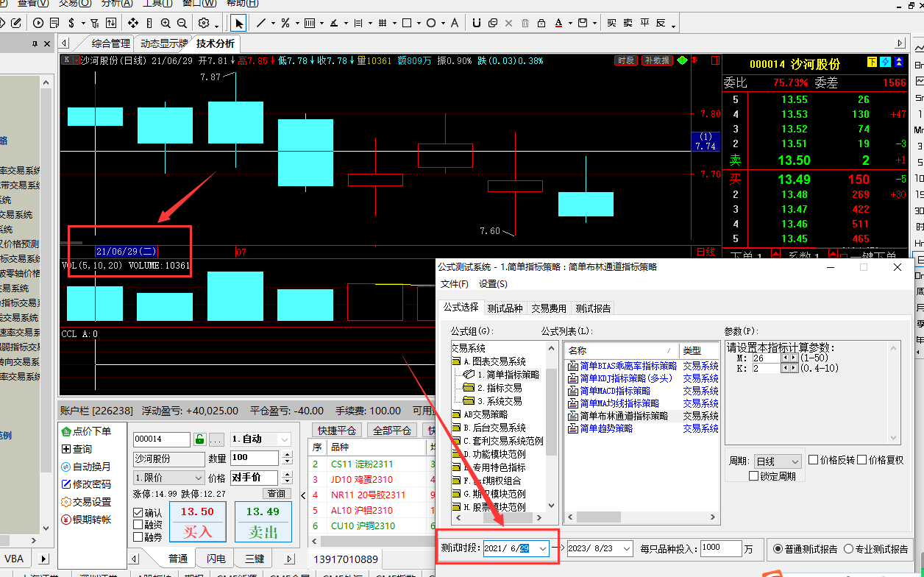Open the 周期 日线 dropdown
Image resolution: width=924 pixels, height=577 pixels.
(777, 461)
